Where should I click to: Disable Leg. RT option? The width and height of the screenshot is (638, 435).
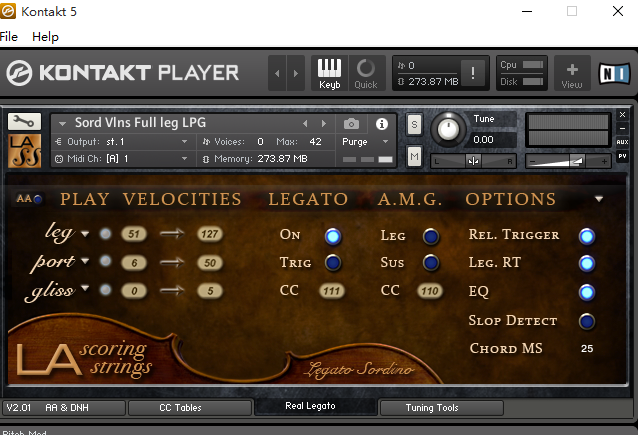[x=587, y=264]
